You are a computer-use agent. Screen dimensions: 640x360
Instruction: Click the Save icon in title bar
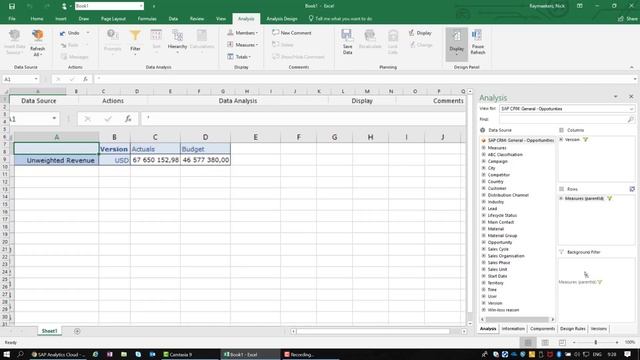[x=12, y=6]
